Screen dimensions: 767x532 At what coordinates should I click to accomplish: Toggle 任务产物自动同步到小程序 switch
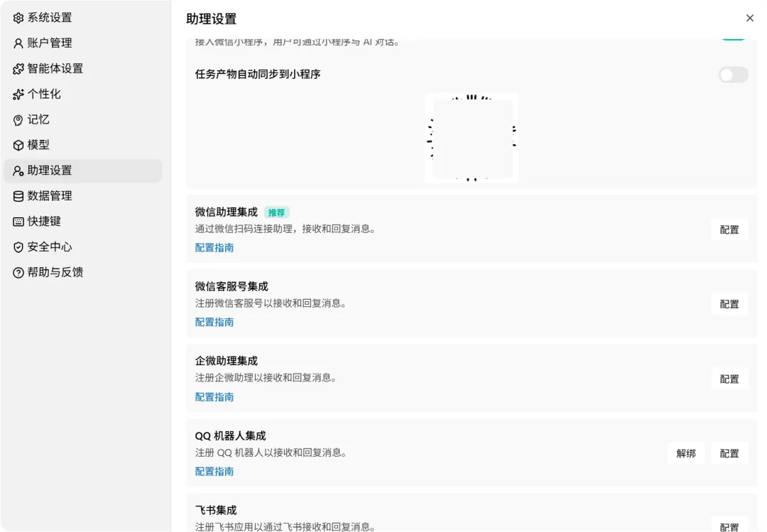pos(733,75)
